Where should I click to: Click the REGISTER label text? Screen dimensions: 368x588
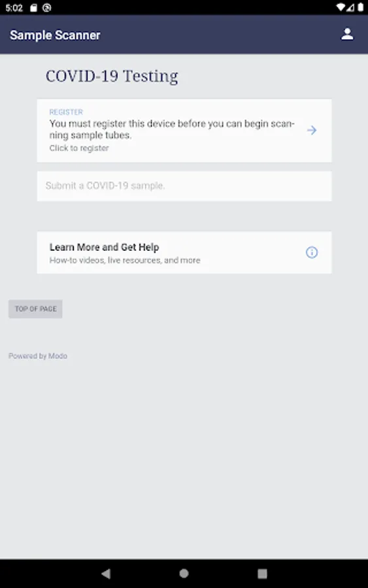pos(66,112)
